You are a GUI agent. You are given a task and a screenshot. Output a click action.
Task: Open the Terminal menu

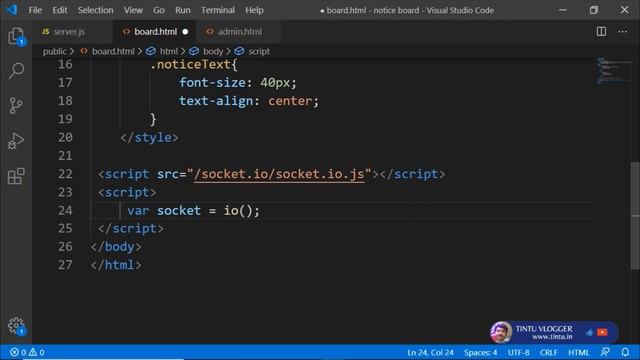click(x=218, y=10)
